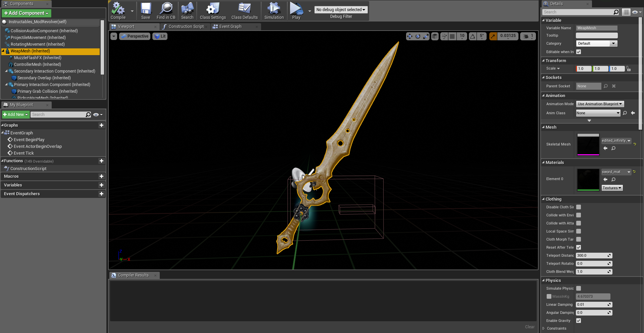Toggle Editable when Inherited checkbox
The width and height of the screenshot is (644, 333).
[579, 52]
